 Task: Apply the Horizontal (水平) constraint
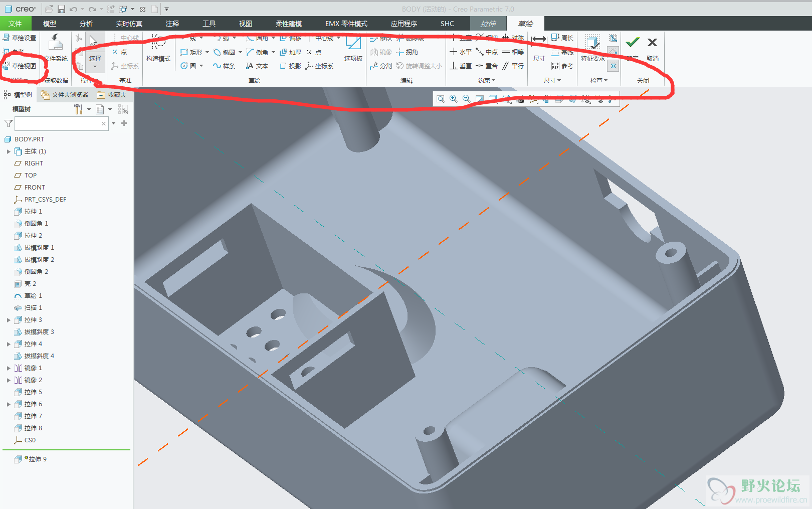click(461, 52)
